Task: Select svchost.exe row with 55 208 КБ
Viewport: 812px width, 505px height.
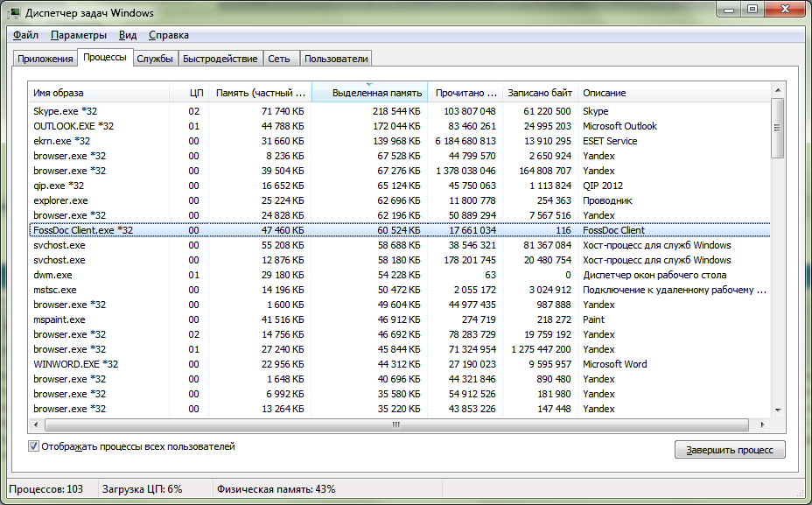Action: tap(399, 245)
